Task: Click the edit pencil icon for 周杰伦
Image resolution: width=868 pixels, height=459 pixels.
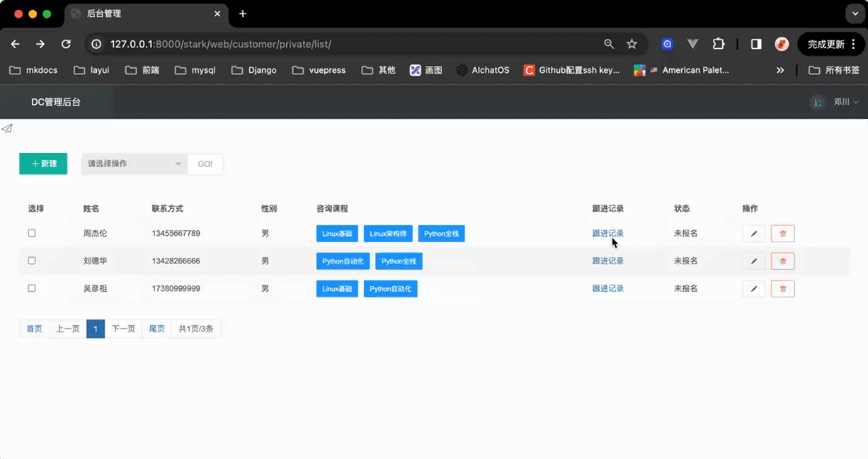Action: coord(753,234)
